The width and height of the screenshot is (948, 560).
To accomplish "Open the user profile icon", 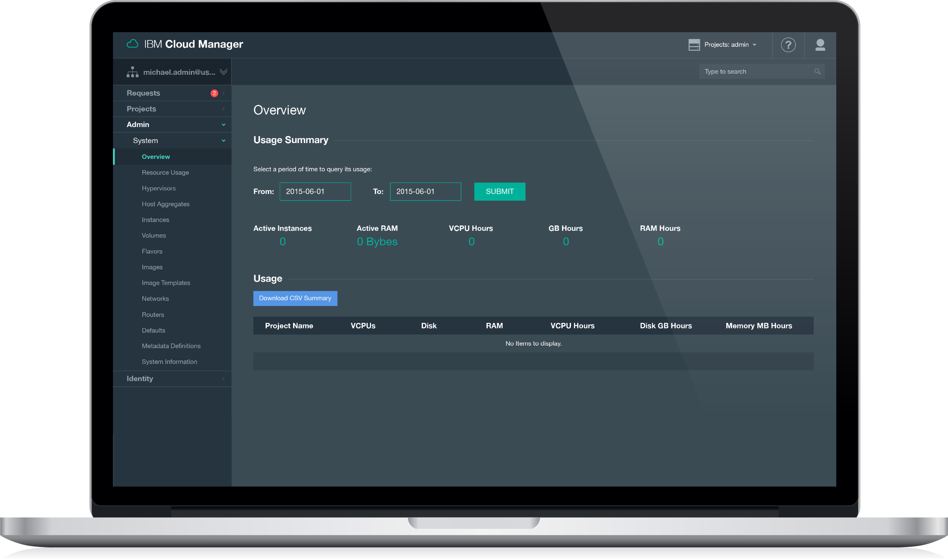I will coord(820,45).
